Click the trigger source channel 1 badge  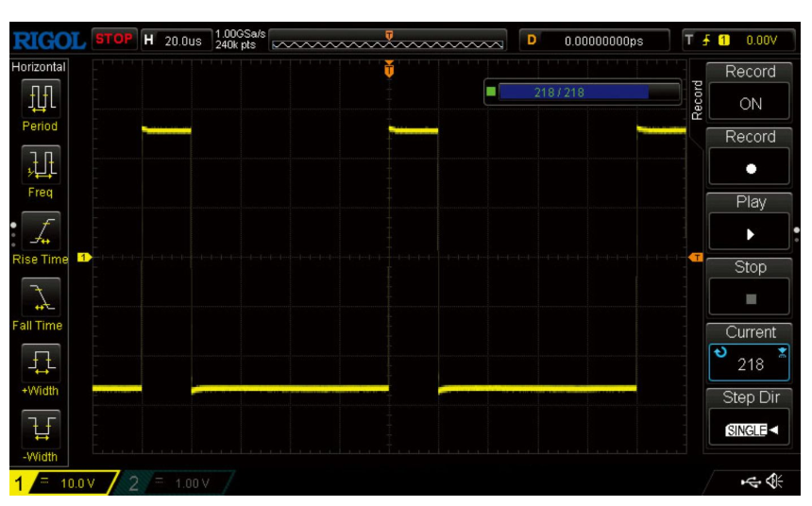724,40
